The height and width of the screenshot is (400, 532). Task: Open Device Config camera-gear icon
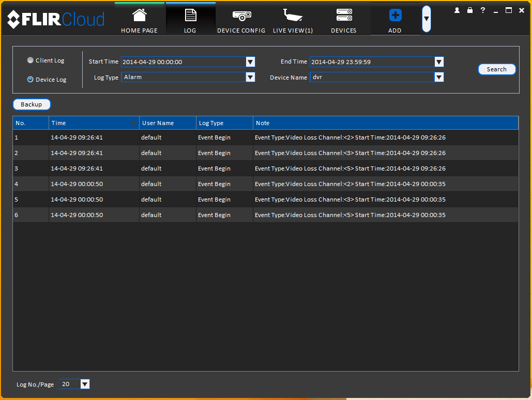coord(241,16)
